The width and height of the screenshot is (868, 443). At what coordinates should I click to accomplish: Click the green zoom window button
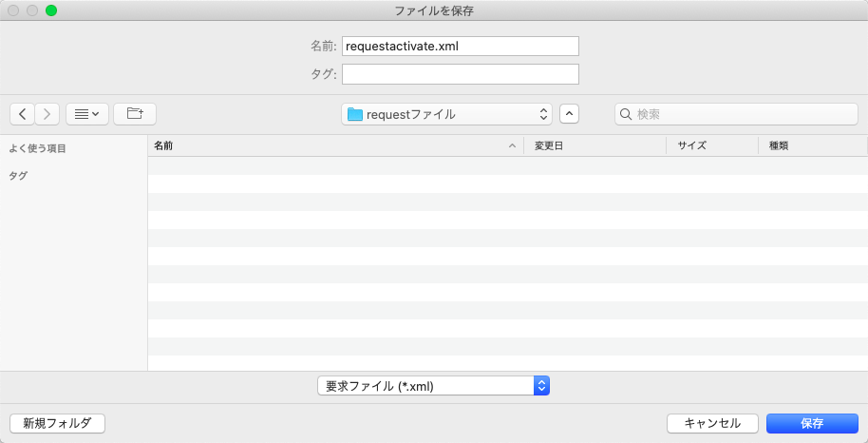click(51, 10)
